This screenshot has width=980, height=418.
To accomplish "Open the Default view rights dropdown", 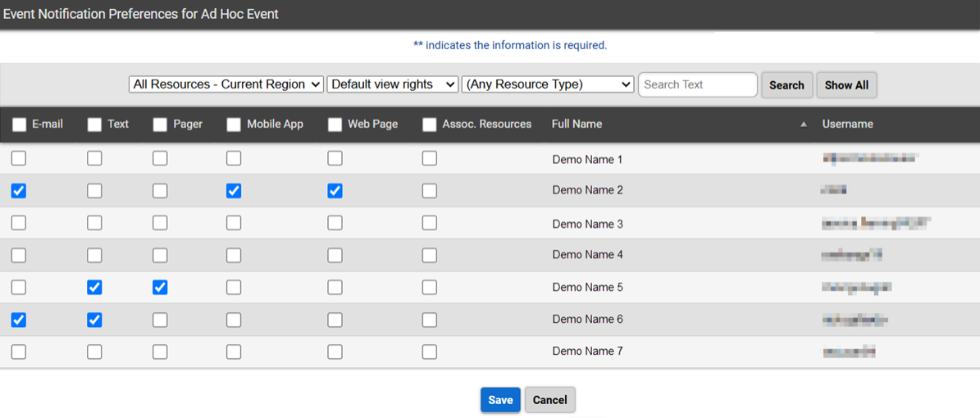I will point(393,84).
